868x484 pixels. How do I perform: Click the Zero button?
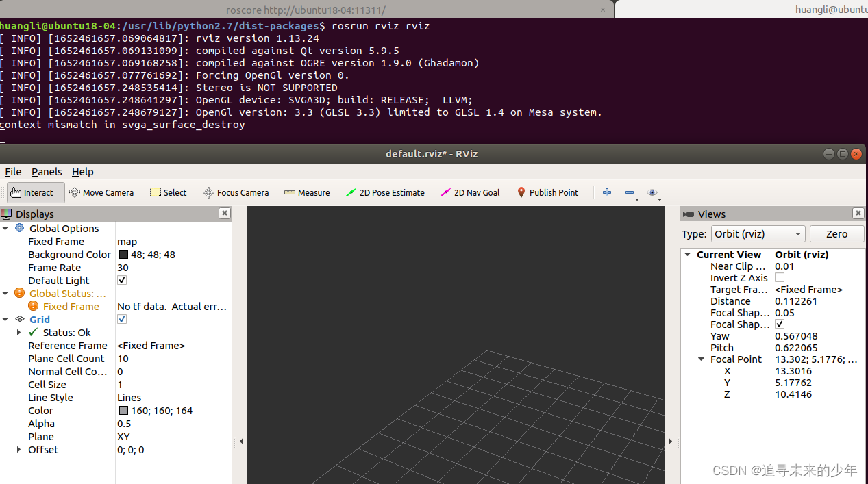pyautogui.click(x=836, y=233)
